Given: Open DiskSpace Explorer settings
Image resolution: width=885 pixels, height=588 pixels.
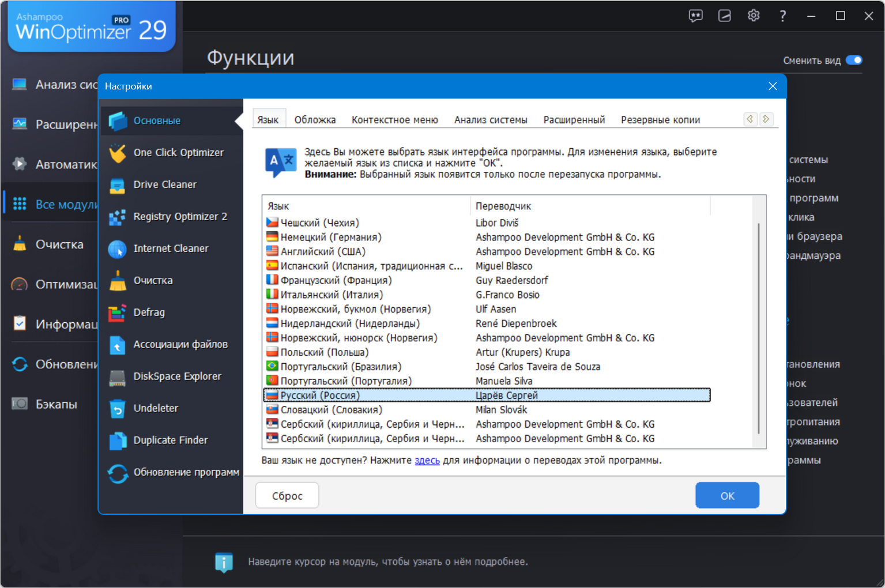Looking at the screenshot, I should pos(171,376).
